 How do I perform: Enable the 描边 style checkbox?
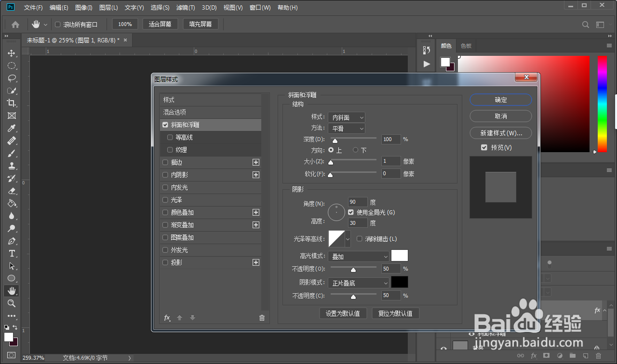(165, 162)
